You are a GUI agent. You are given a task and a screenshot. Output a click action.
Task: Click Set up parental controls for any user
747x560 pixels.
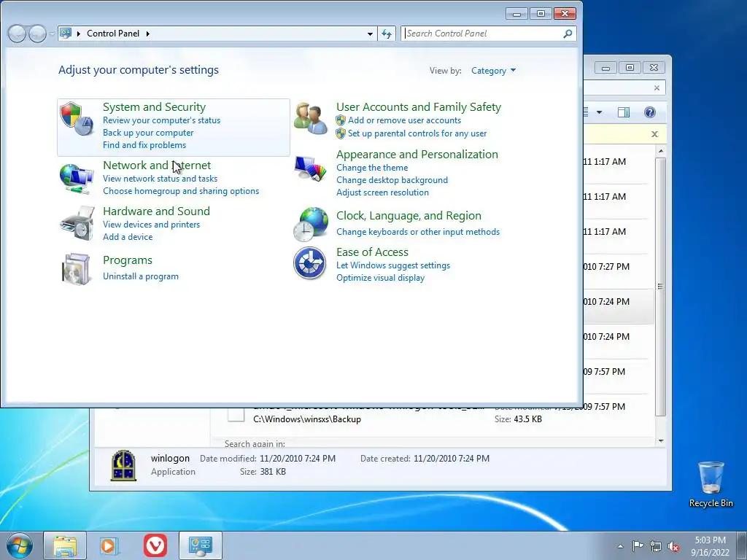(417, 133)
